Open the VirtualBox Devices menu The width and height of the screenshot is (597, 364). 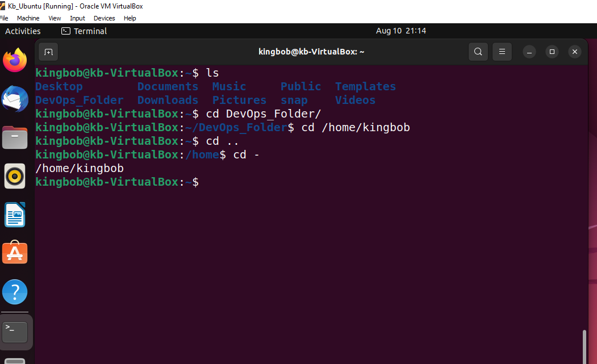[104, 18]
